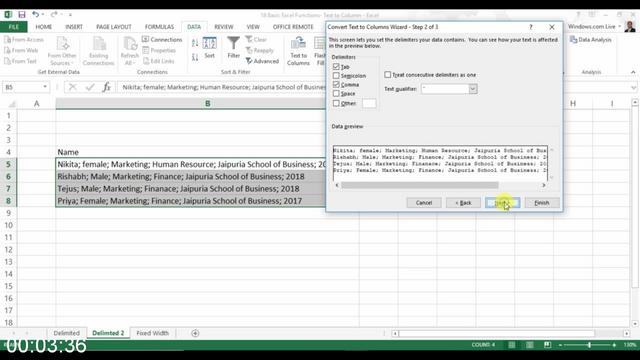Select row header 9

coord(8,213)
